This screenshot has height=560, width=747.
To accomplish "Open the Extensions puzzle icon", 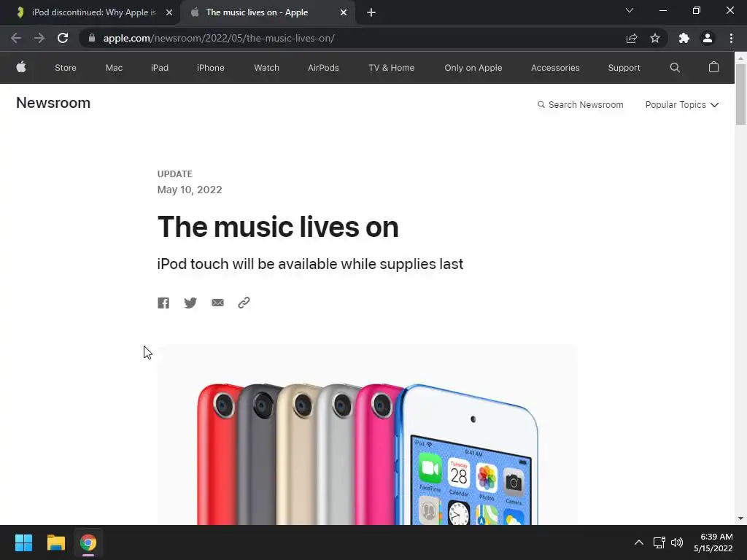I will (684, 38).
